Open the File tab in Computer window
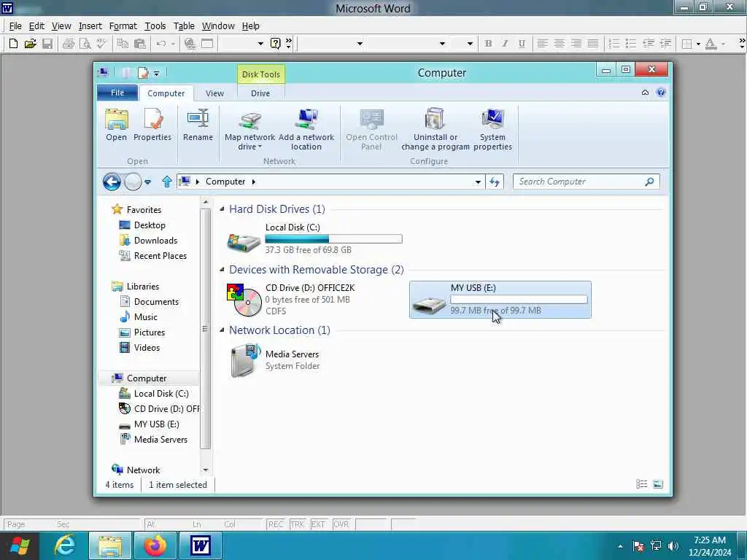 (x=117, y=93)
